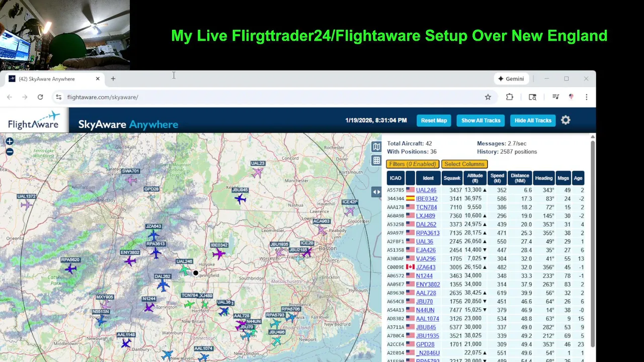Select the JZA643 aircraft icon on map
The height and width of the screenshot is (362, 644).
153,235
